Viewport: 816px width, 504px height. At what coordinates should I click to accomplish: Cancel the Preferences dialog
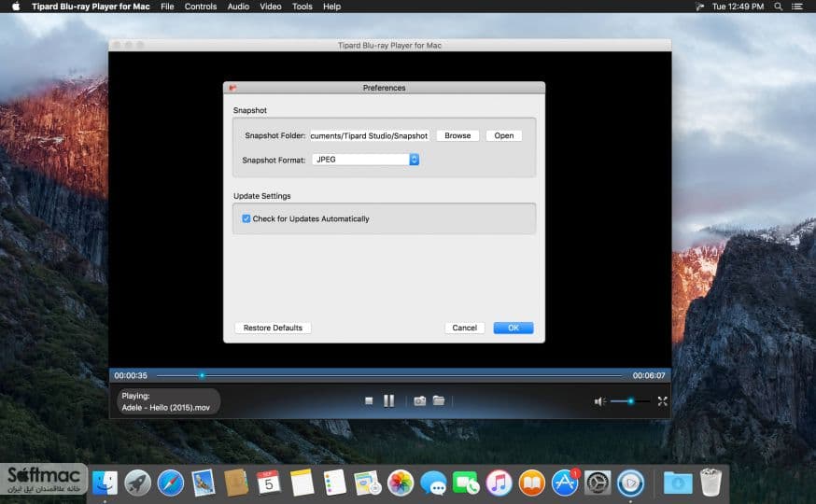tap(464, 328)
